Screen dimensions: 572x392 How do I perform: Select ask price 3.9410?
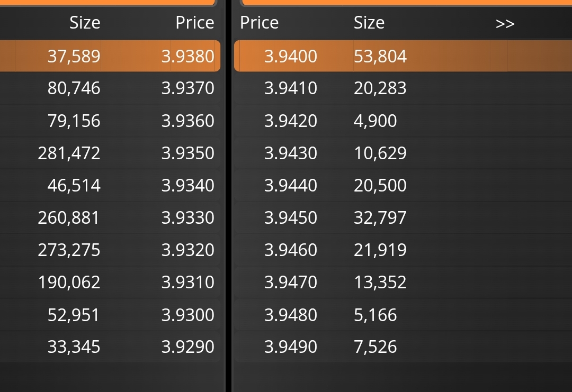[290, 88]
